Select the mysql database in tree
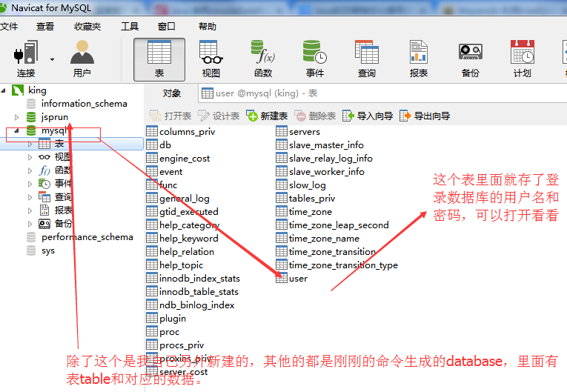567x392 pixels. (47, 130)
